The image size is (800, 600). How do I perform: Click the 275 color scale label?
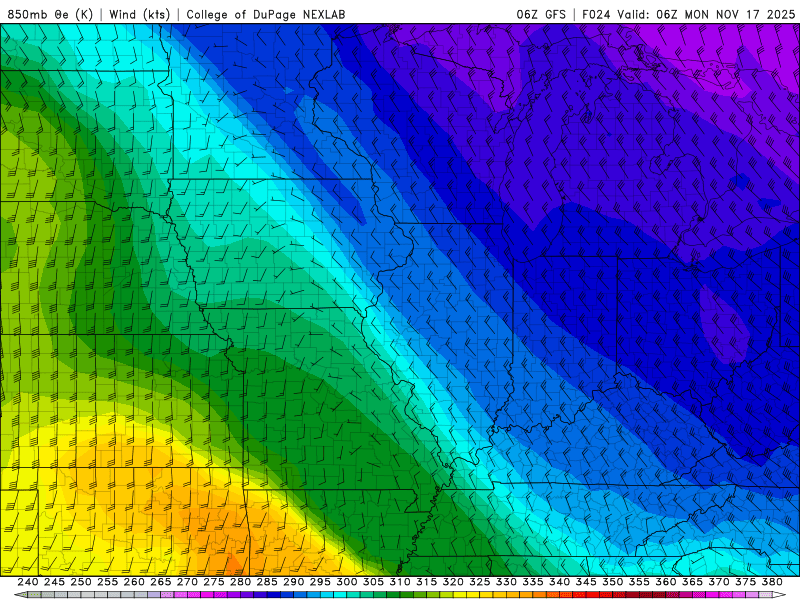[214, 582]
